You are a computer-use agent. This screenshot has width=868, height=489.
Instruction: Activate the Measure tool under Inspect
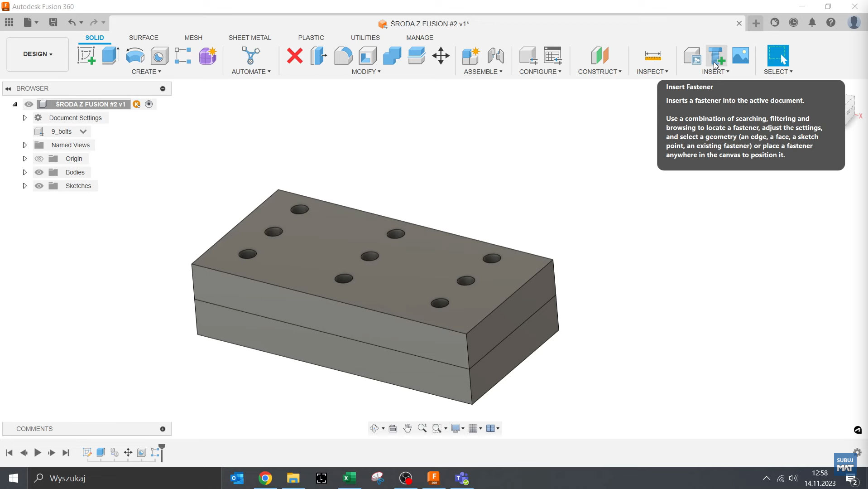tap(652, 55)
